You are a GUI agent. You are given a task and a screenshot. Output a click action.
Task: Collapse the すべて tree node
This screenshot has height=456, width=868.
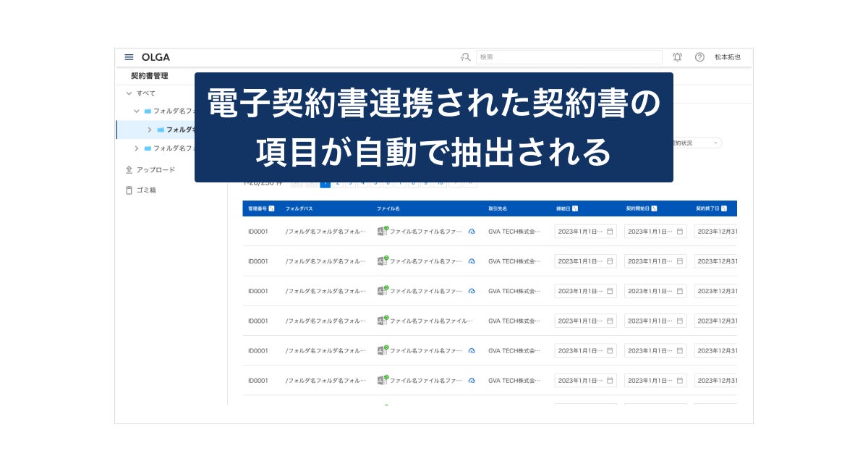tap(129, 93)
